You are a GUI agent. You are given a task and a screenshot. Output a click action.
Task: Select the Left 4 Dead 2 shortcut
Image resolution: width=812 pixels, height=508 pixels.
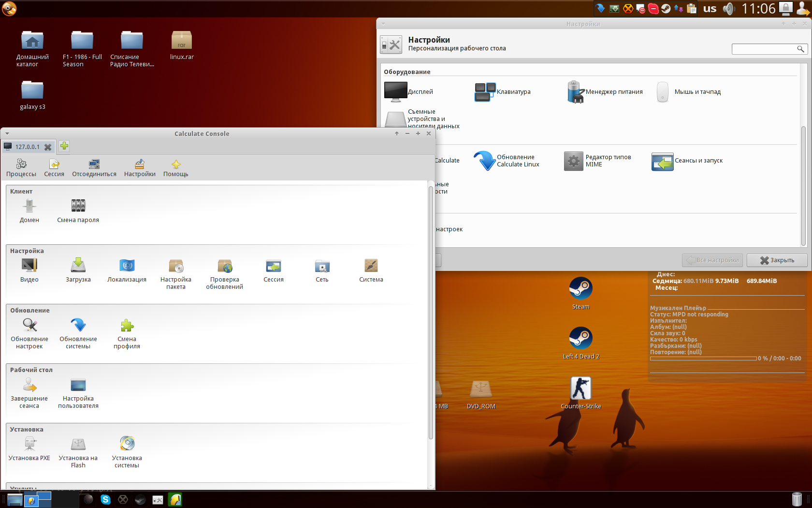point(581,343)
